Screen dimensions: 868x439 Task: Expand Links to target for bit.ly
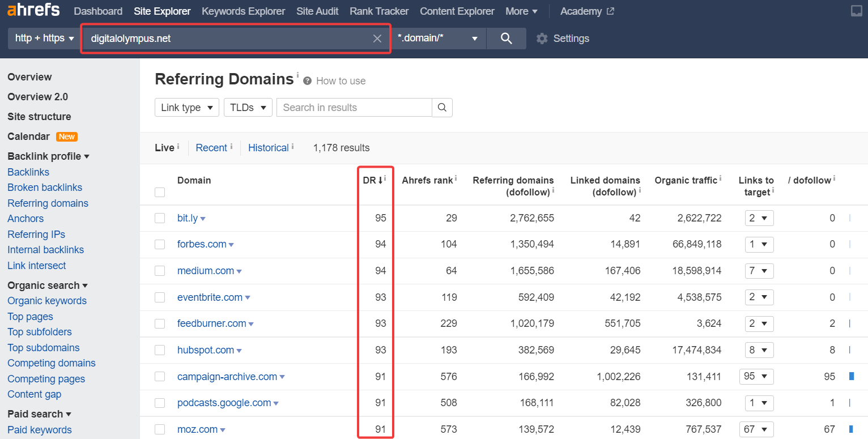coord(759,218)
